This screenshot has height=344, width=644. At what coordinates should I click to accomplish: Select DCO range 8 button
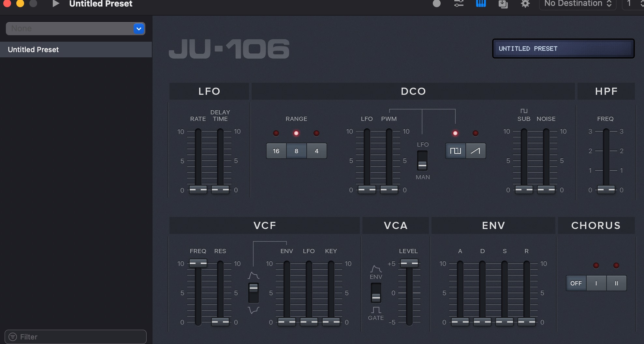(x=297, y=151)
